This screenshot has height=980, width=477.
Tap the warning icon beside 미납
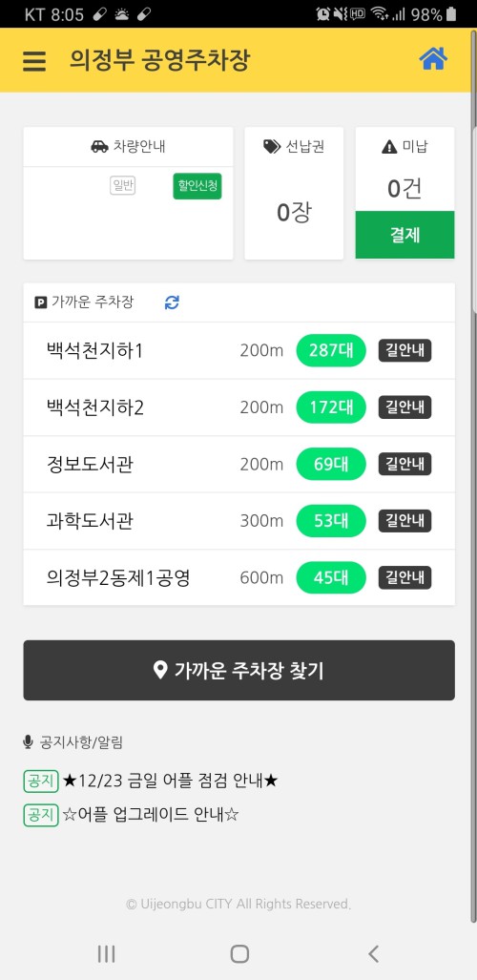coord(389,147)
